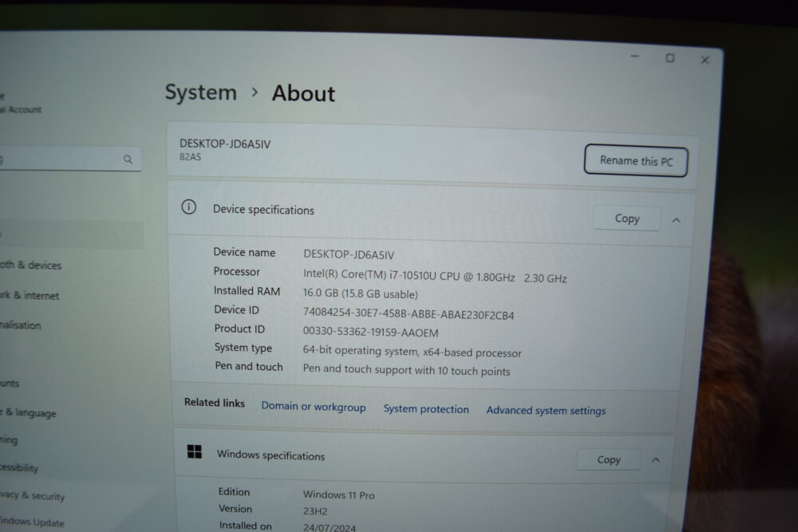Open Personalisation settings
Viewport: 798px width, 532px height.
[x=21, y=325]
